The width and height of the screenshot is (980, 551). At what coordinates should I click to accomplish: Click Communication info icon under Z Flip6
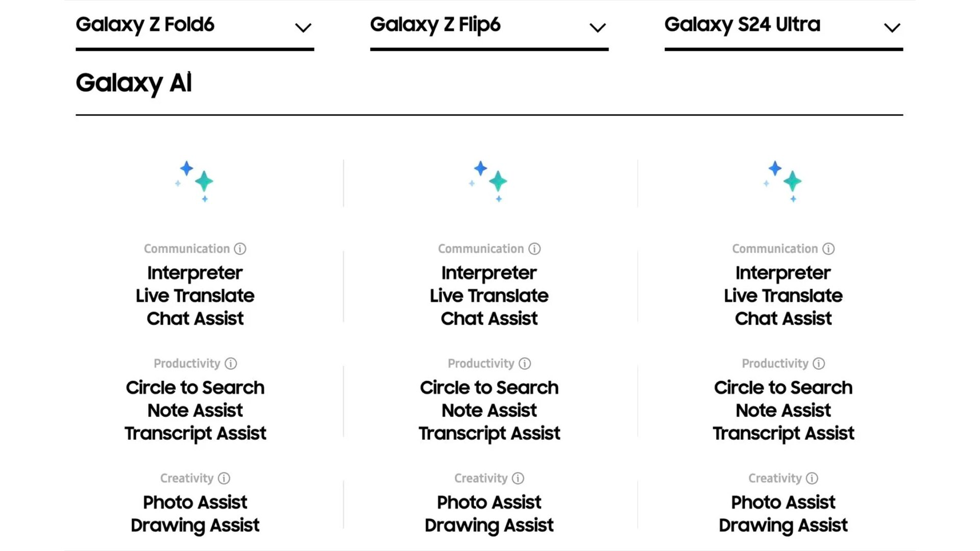tap(534, 249)
